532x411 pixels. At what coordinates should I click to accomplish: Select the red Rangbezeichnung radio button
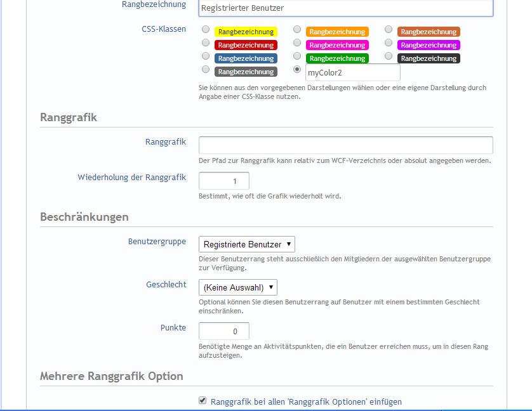click(206, 43)
